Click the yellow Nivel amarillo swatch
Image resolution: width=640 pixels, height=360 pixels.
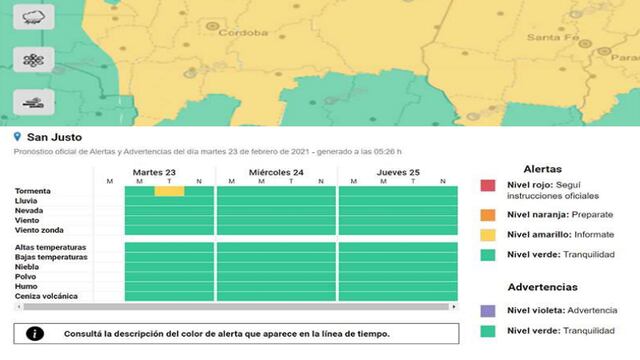[x=488, y=235]
